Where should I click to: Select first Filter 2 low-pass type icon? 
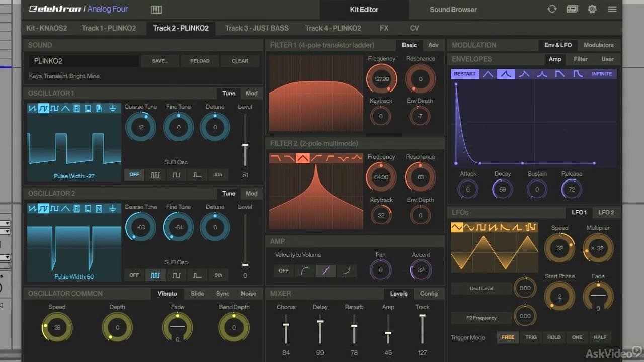[276, 158]
